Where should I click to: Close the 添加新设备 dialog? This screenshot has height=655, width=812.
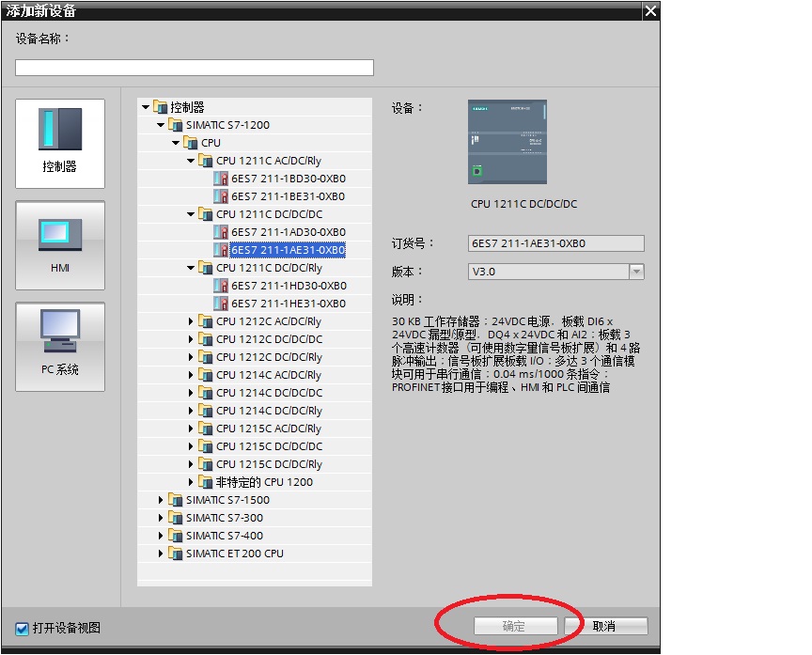tap(651, 11)
